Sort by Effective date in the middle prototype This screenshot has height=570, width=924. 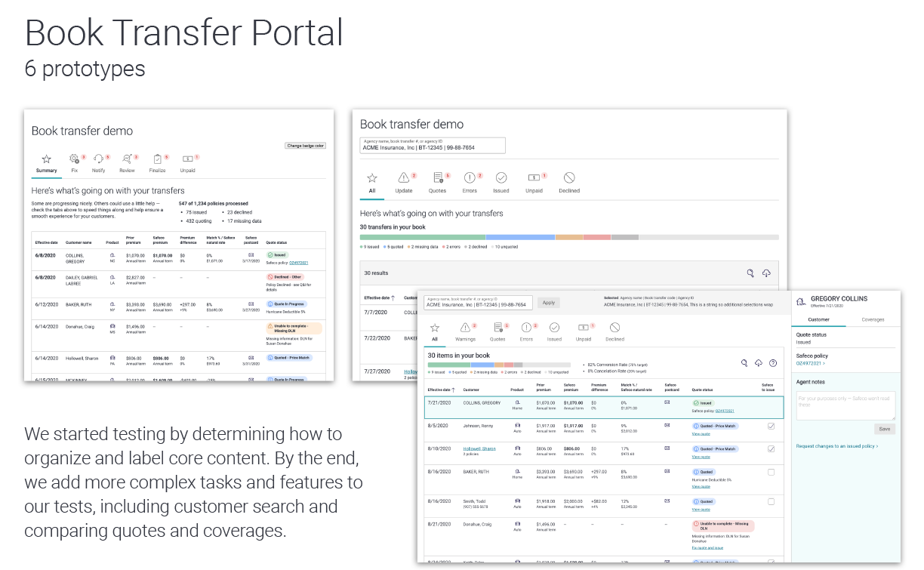coord(380,298)
